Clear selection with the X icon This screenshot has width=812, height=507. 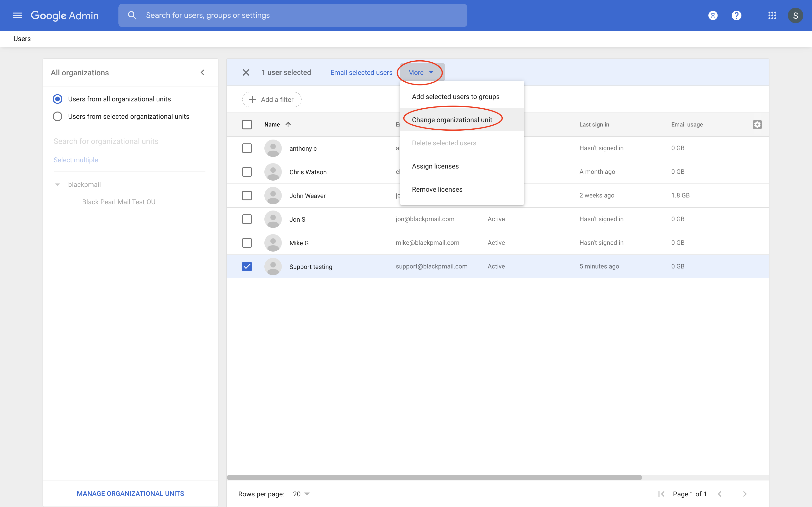[246, 72]
